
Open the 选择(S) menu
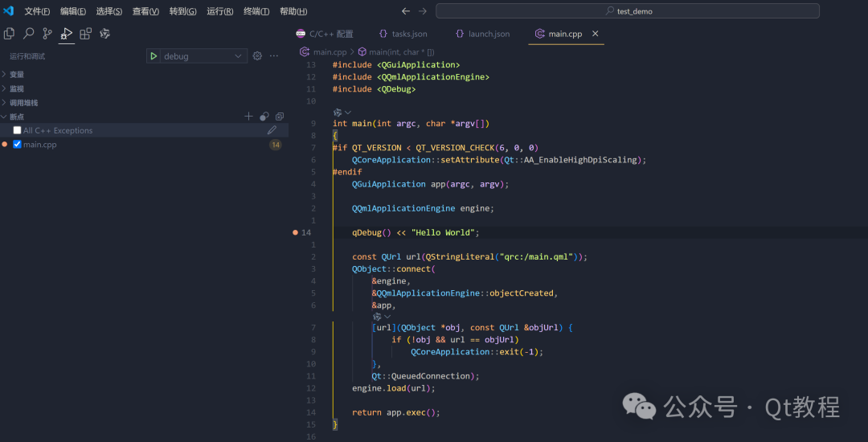tap(109, 11)
